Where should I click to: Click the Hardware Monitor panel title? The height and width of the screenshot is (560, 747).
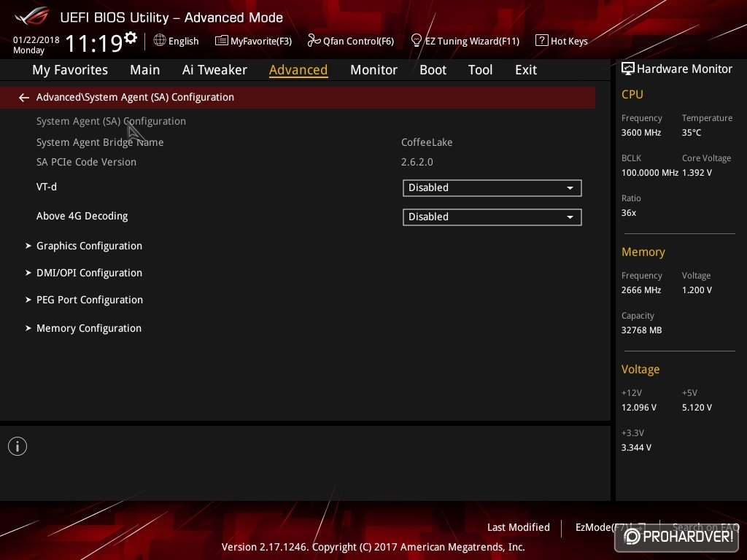[684, 69]
